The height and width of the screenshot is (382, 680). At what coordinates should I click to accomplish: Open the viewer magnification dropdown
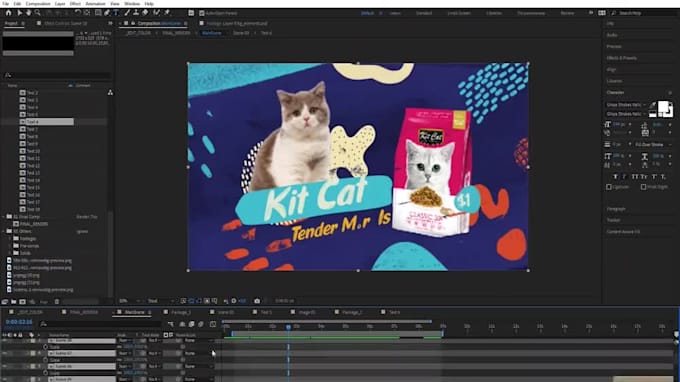(x=130, y=300)
